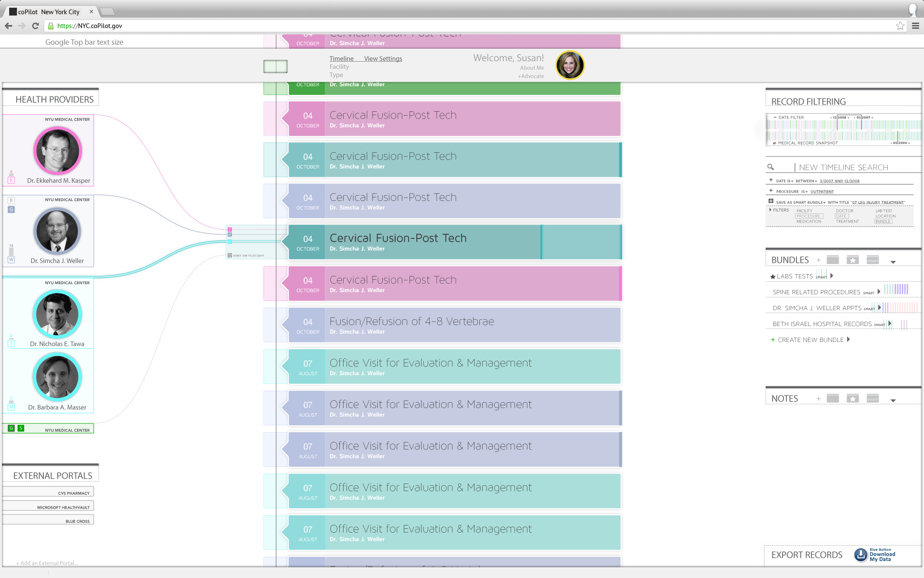This screenshot has width=924, height=578.
Task: Toggle the Date filter tag
Action: (841, 216)
